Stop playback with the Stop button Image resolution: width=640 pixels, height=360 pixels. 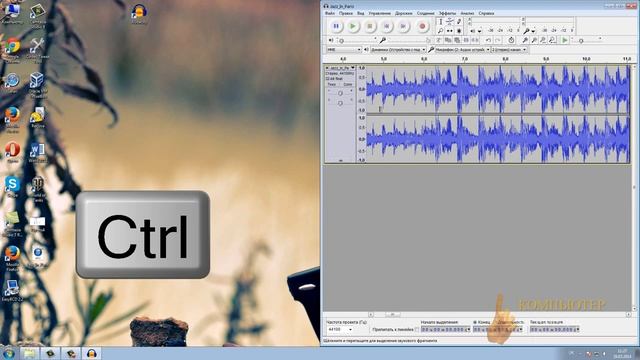[370, 26]
